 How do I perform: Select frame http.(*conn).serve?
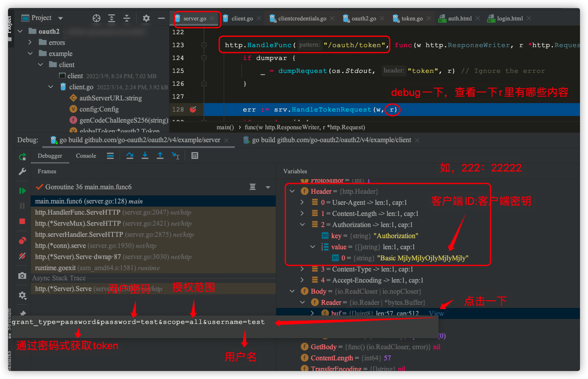pos(153,246)
